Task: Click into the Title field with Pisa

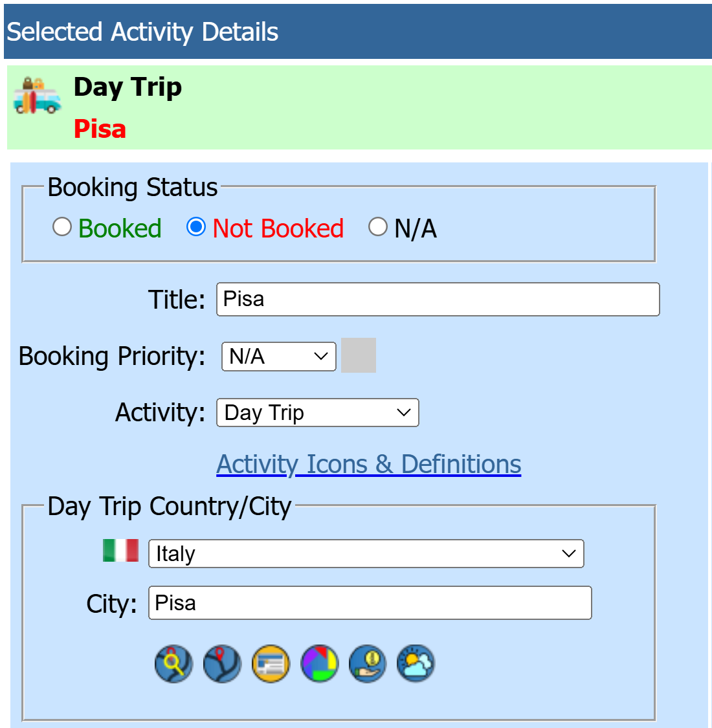Action: (438, 300)
